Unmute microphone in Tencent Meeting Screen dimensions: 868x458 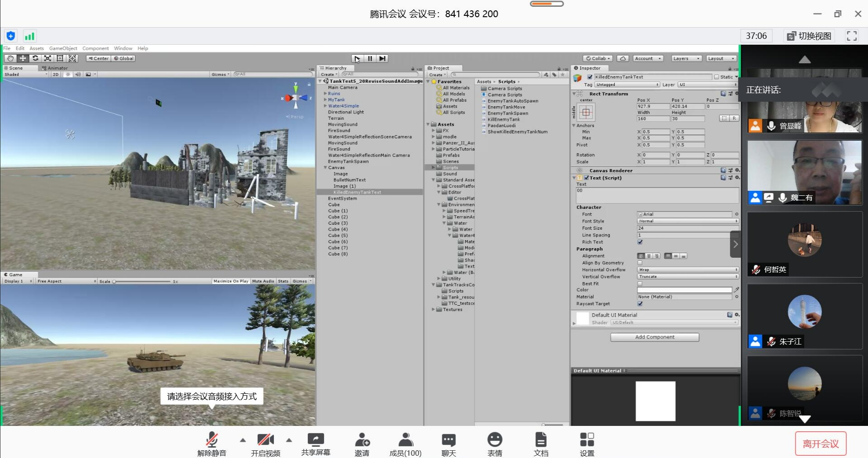[212, 444]
